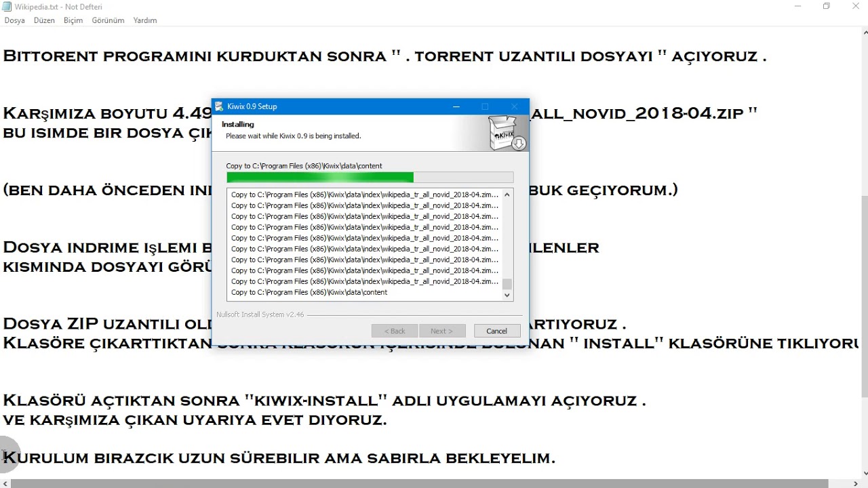This screenshot has height=488, width=868.
Task: Open the Biçim menu in Notepad
Action: click(x=73, y=20)
